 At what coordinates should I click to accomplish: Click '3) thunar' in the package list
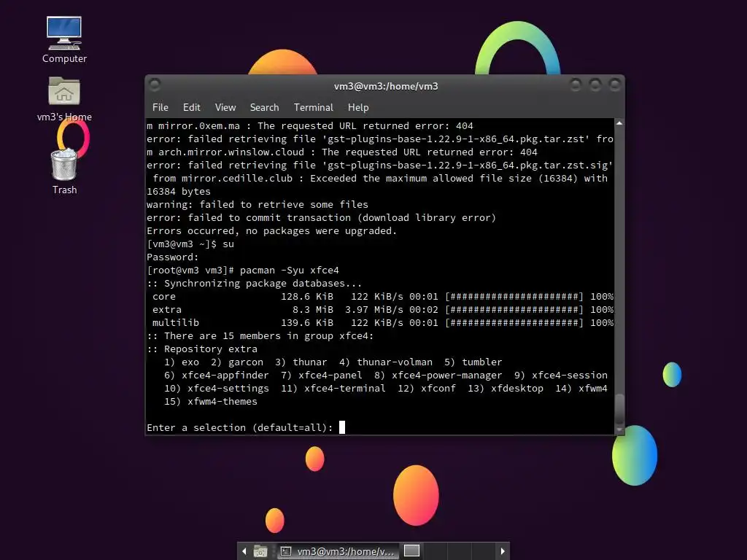point(301,362)
